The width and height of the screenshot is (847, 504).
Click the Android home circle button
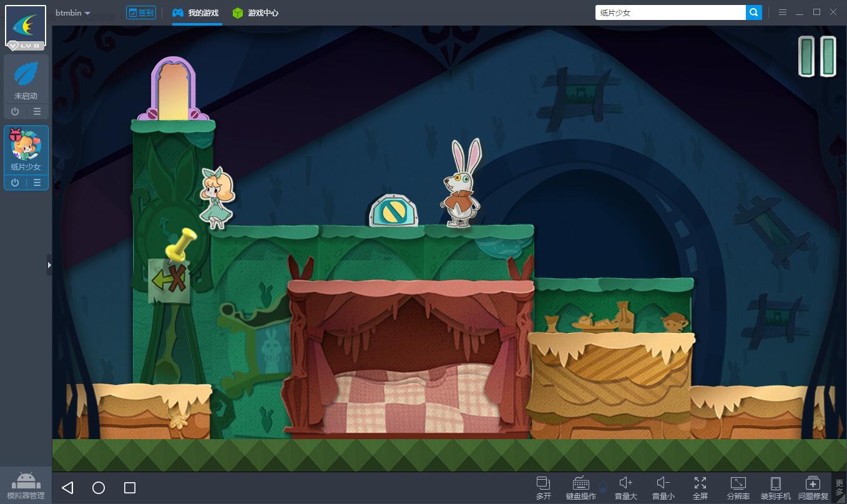99,488
